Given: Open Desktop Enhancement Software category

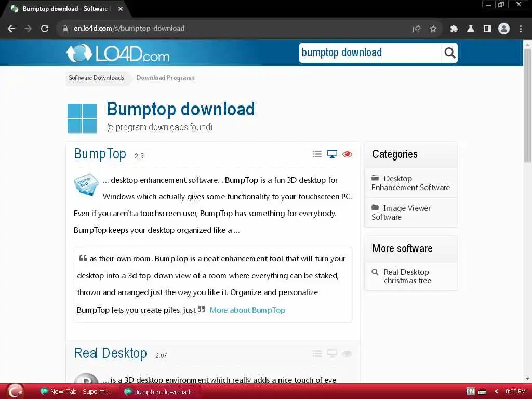Looking at the screenshot, I should 410,183.
